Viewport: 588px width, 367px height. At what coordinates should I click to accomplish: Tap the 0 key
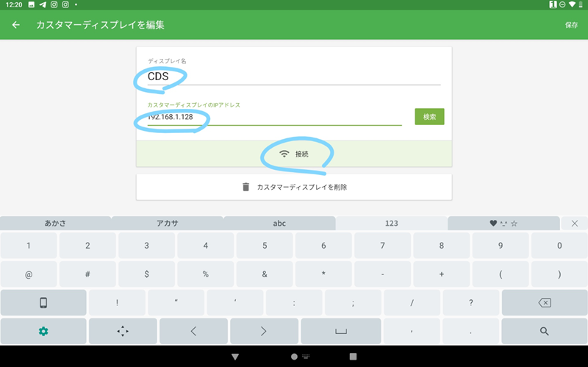[559, 246]
